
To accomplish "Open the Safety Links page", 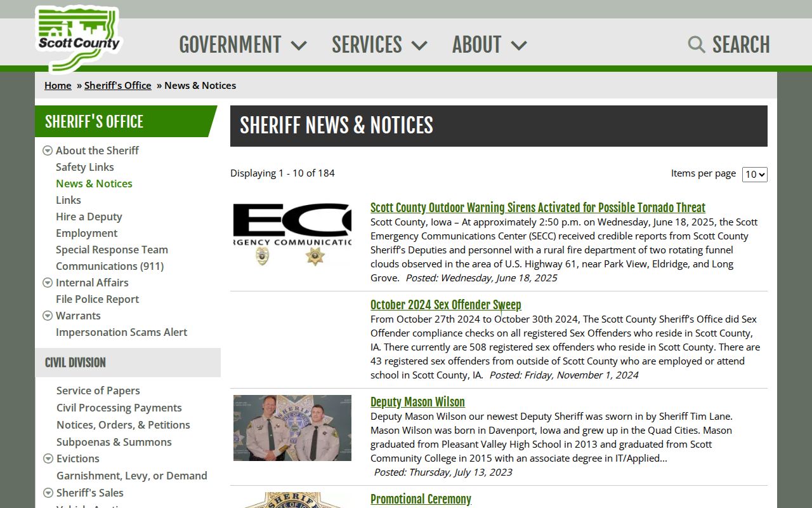I will [x=85, y=167].
